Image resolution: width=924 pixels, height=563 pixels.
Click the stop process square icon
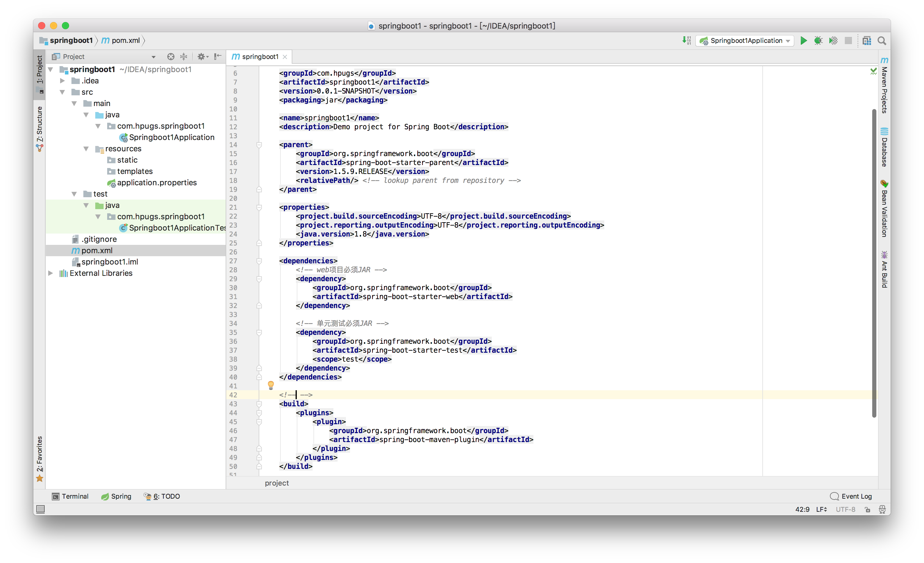click(x=848, y=41)
